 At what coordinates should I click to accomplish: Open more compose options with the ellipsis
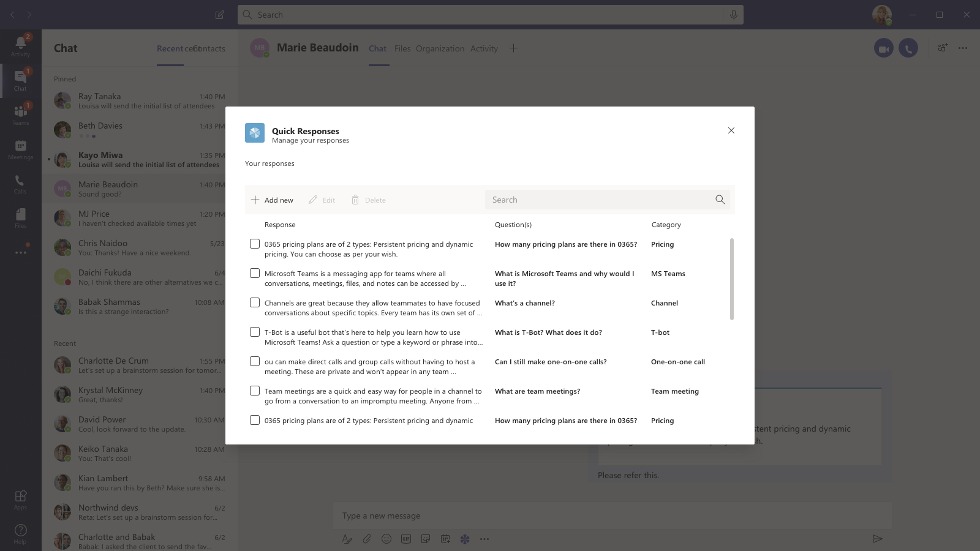pyautogui.click(x=484, y=539)
